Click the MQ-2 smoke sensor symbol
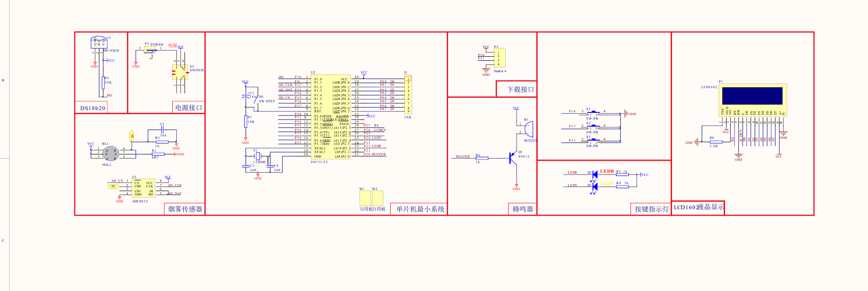 111,153
